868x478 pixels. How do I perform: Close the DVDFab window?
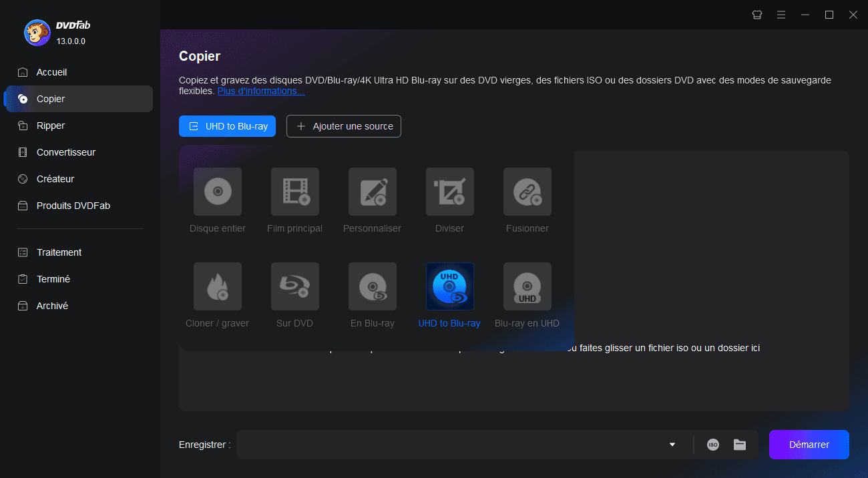(x=853, y=15)
